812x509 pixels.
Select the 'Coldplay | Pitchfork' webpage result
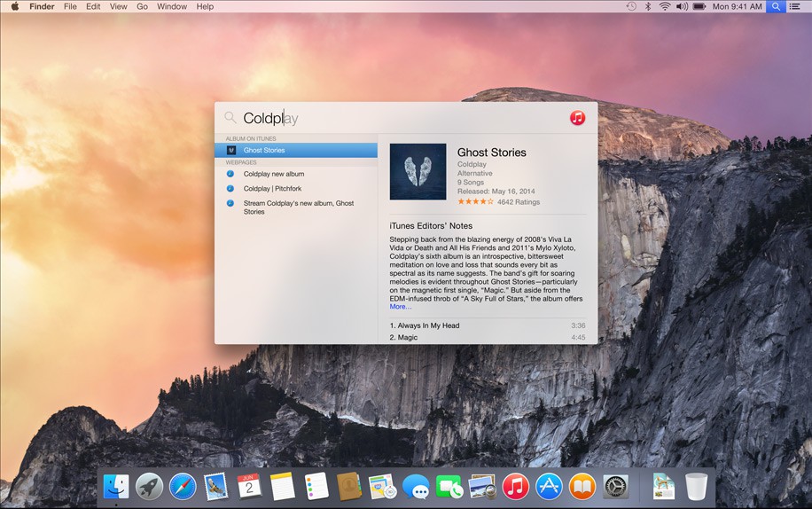click(272, 189)
